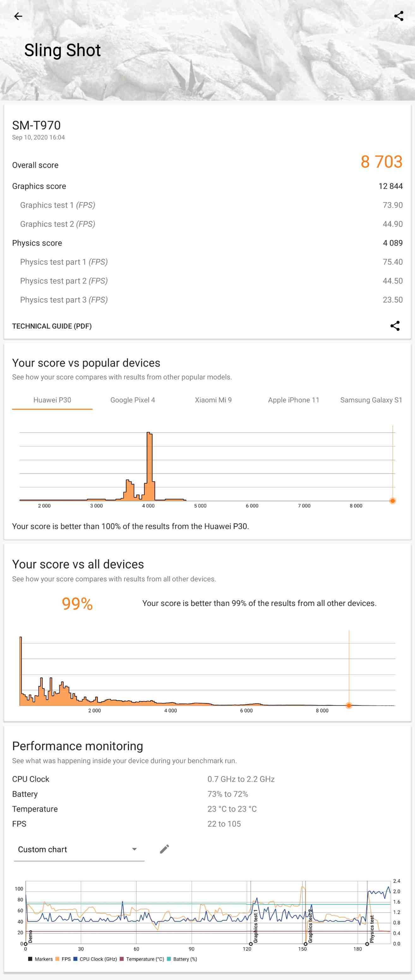
Task: Open the Samsung Galaxy S1 comparison tab
Action: click(371, 400)
